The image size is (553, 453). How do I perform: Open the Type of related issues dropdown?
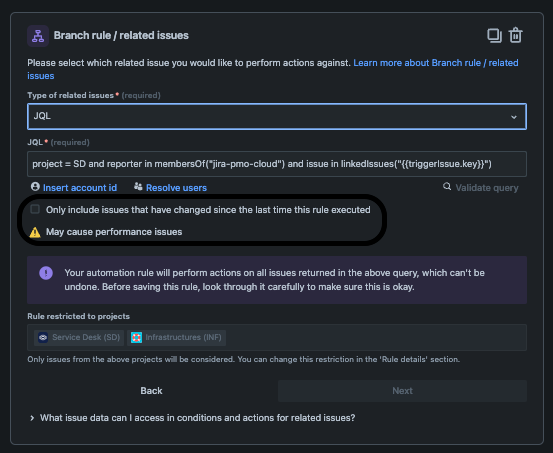pos(277,116)
